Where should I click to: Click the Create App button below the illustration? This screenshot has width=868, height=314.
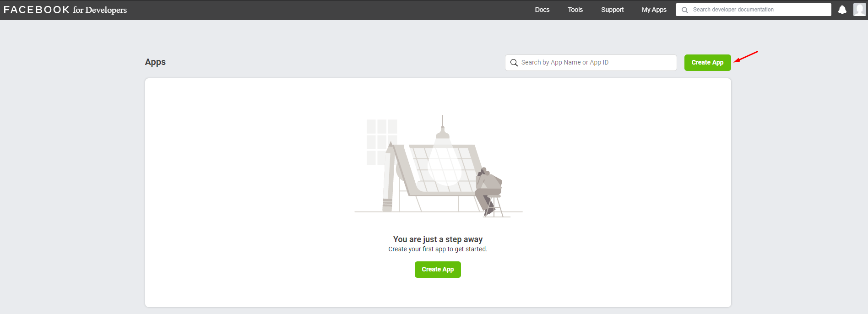tap(438, 270)
